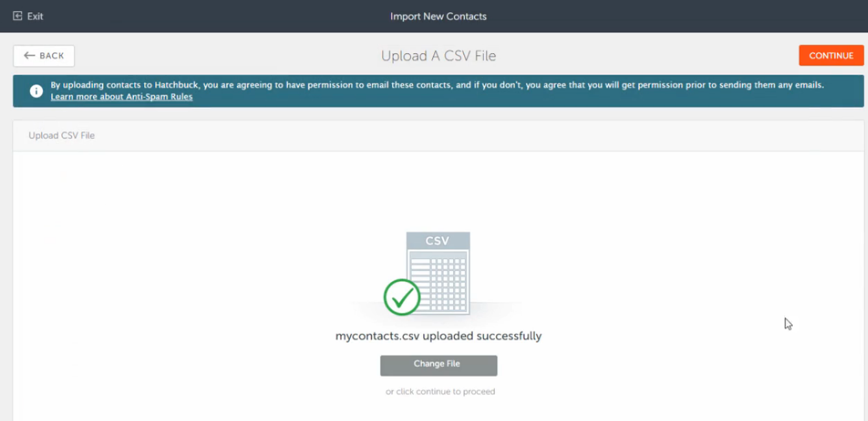Click the CSV spreadsheet file icon
The height and width of the screenshot is (421, 868).
(438, 273)
